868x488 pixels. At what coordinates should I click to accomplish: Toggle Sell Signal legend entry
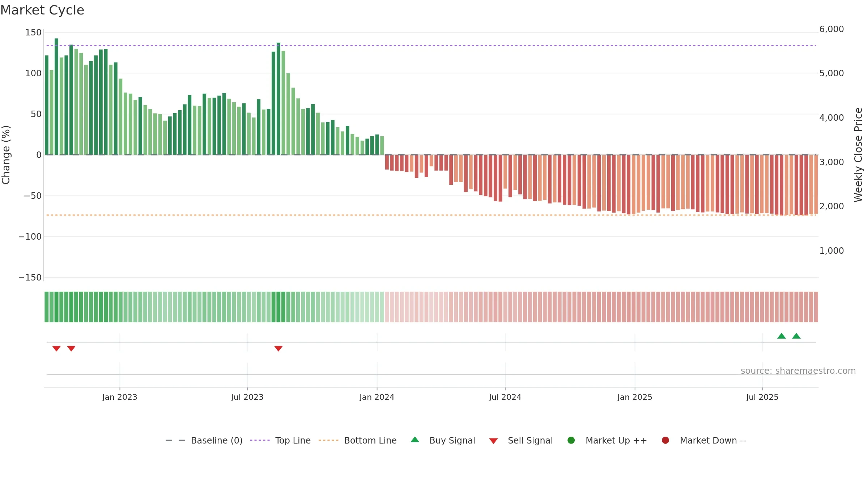point(521,440)
